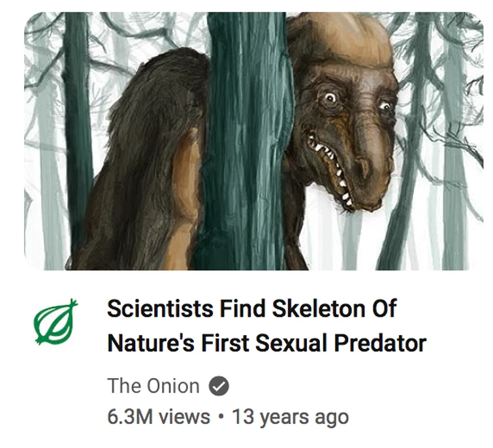This screenshot has width=493, height=448.
Task: Click the '13 years ago' upload date
Action: pyautogui.click(x=290, y=417)
